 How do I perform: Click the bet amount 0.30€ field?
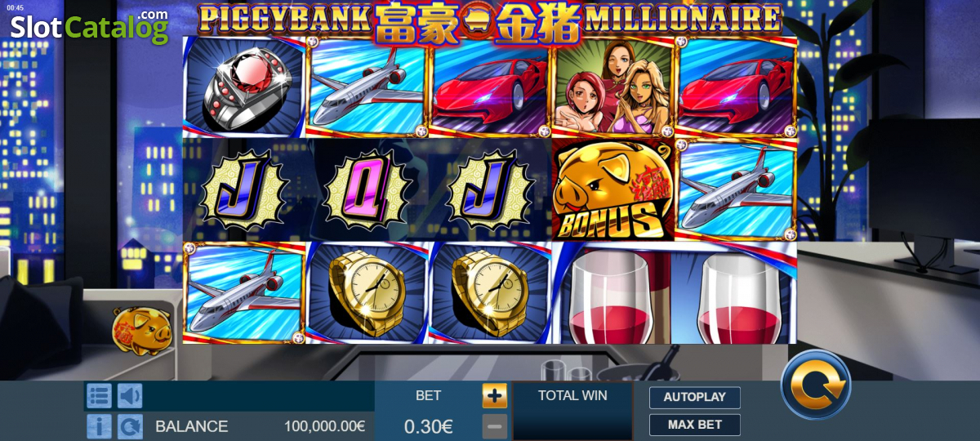point(429,426)
